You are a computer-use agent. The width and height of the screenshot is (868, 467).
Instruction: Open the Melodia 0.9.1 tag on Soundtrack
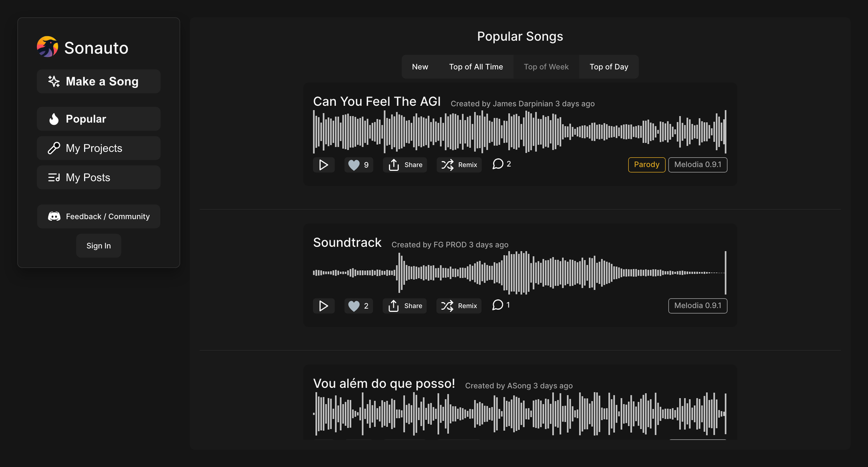[697, 306]
